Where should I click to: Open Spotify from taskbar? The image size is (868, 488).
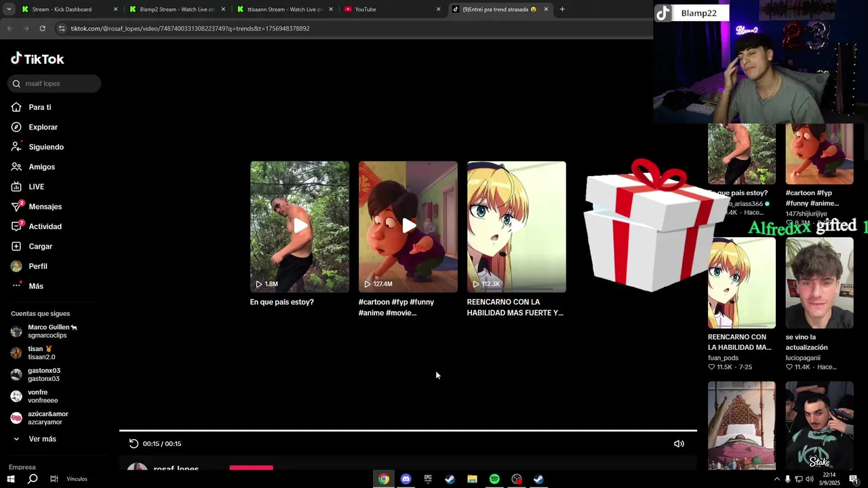pyautogui.click(x=494, y=479)
